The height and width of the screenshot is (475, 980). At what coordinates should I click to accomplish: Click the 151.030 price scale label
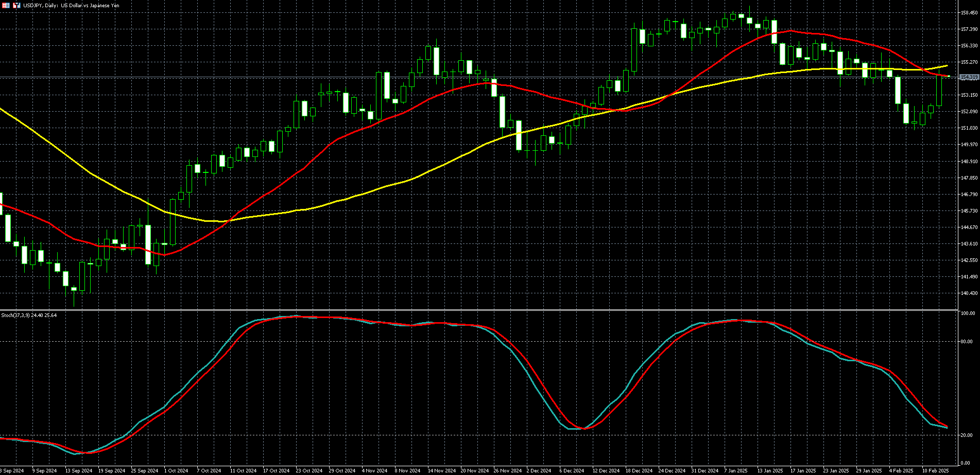click(969, 128)
